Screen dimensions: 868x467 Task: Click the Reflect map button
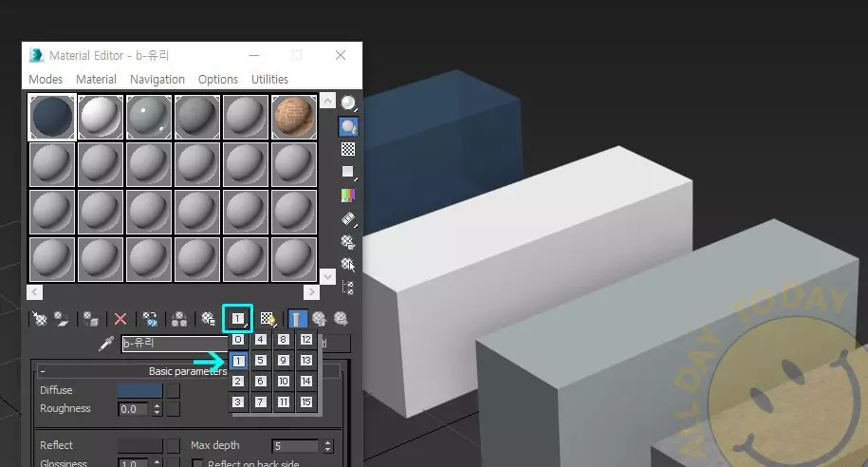coord(174,445)
